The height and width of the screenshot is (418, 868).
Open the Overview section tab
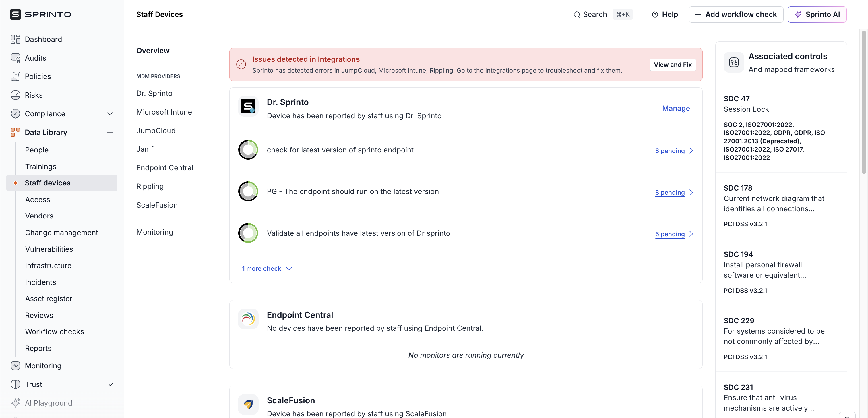click(153, 51)
